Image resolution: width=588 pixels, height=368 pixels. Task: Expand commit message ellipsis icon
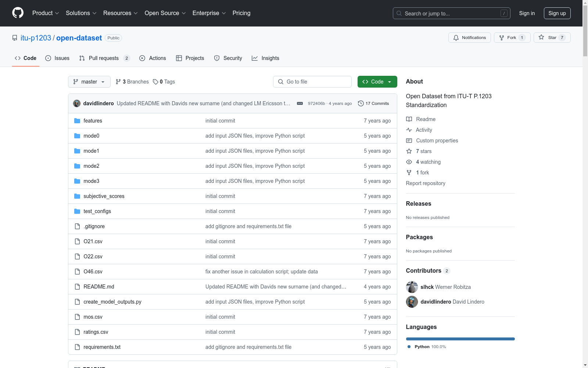(x=300, y=103)
